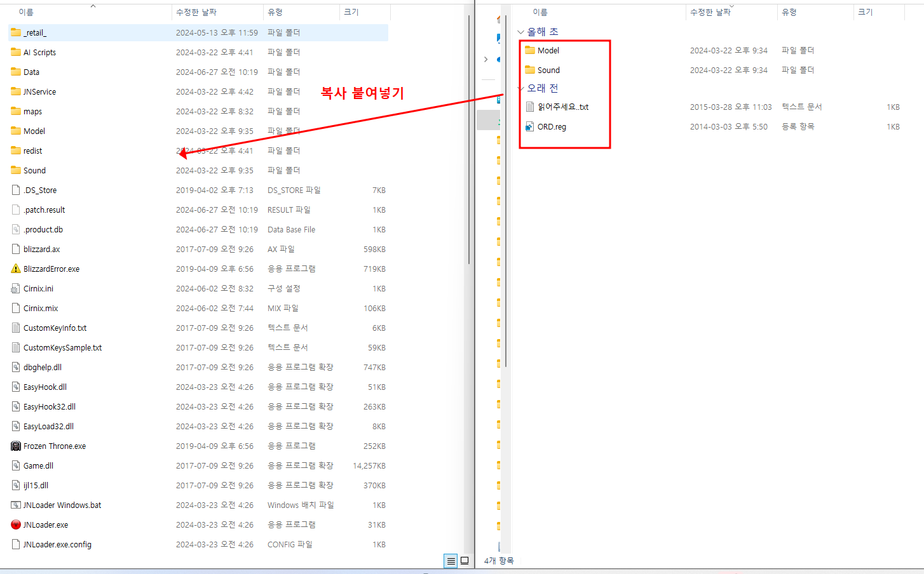The image size is (924, 574).
Task: Expand the collapsed navigation pane chevron
Action: (486, 59)
